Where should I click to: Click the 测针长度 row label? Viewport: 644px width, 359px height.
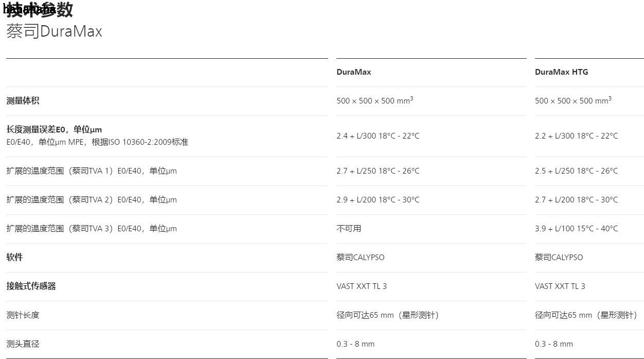point(23,315)
